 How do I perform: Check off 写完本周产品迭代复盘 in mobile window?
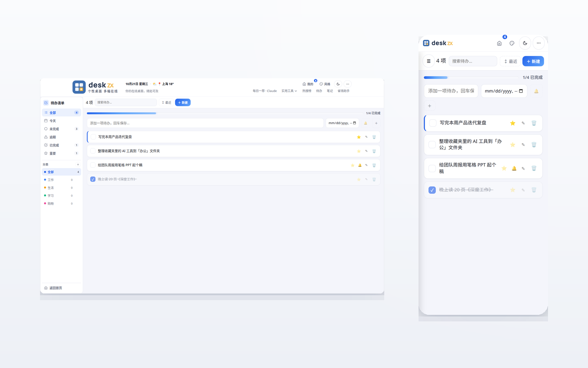pos(433,123)
